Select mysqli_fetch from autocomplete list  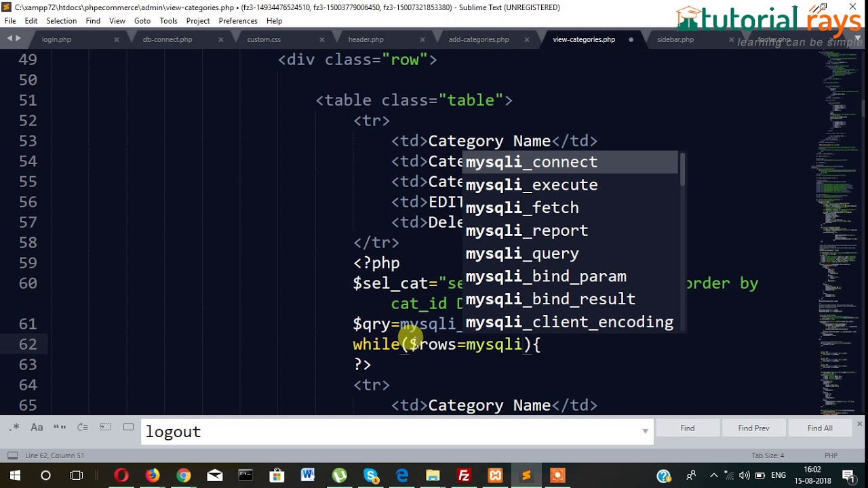point(570,208)
